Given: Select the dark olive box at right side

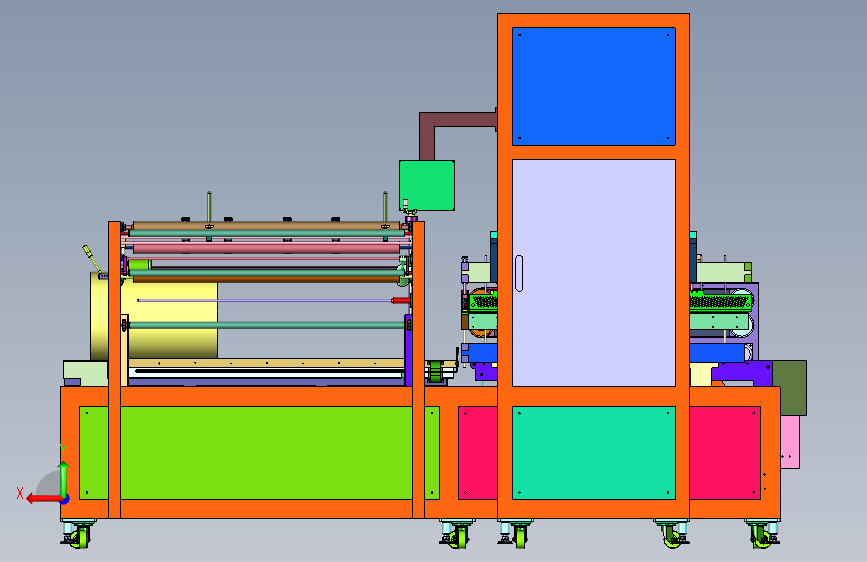Looking at the screenshot, I should (790, 388).
